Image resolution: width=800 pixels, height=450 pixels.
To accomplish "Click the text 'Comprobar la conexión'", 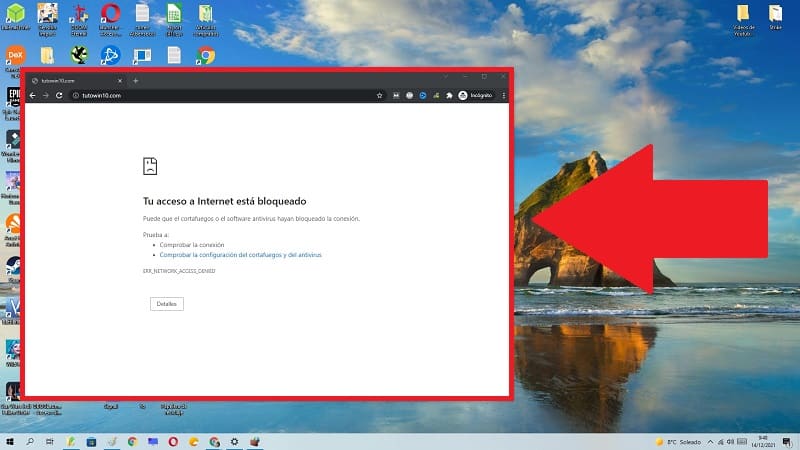I will 192,245.
